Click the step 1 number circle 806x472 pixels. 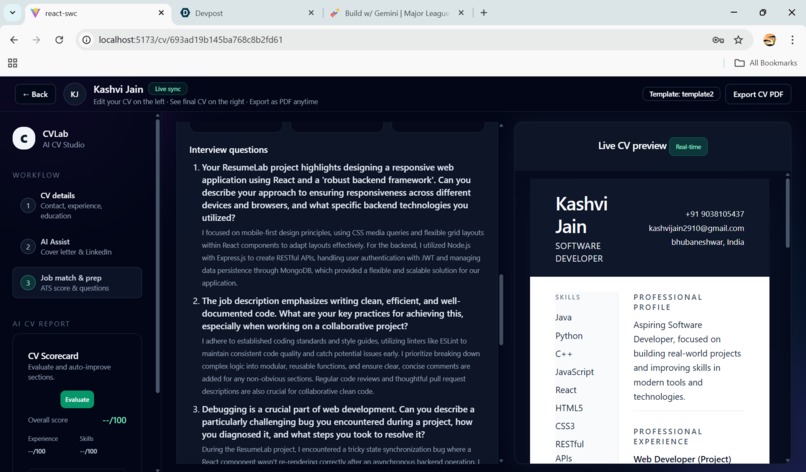[x=28, y=206]
